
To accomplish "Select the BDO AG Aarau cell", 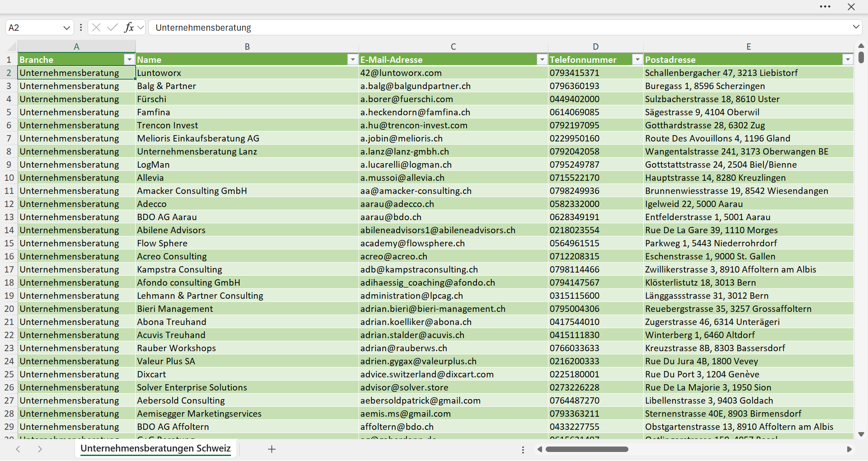I will pos(247,217).
